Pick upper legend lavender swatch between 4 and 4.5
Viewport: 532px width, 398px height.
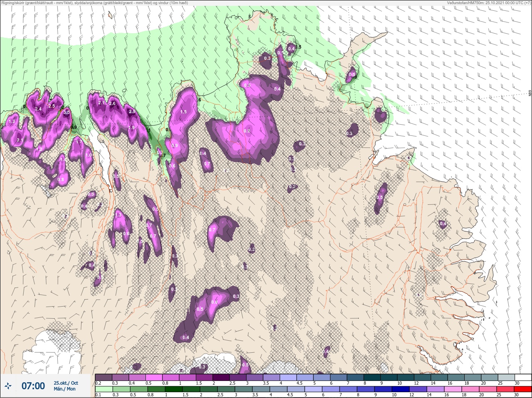click(288, 378)
